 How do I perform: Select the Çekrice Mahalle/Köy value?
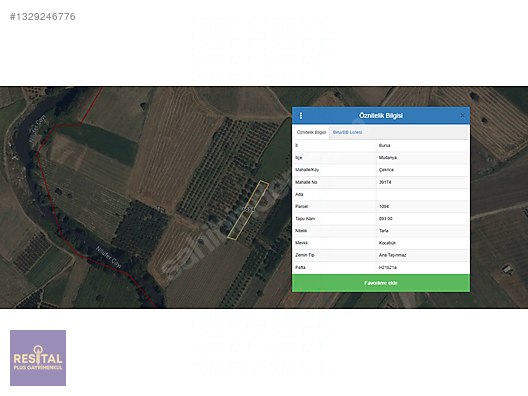point(386,170)
